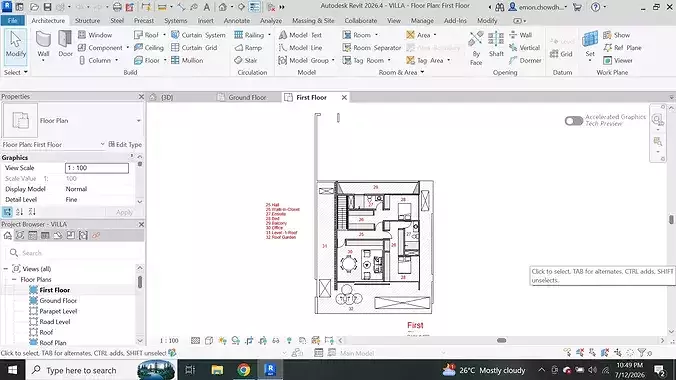
Task: Select the Model Line tool
Action: pos(300,47)
